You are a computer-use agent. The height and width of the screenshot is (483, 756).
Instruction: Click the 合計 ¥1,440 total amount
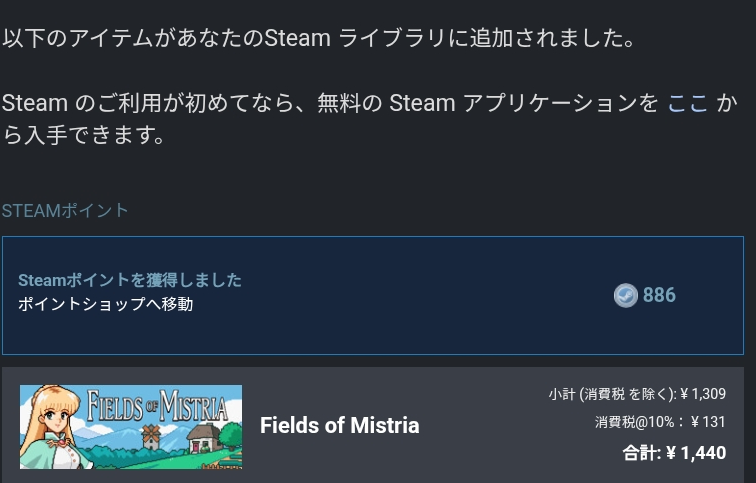(x=674, y=453)
